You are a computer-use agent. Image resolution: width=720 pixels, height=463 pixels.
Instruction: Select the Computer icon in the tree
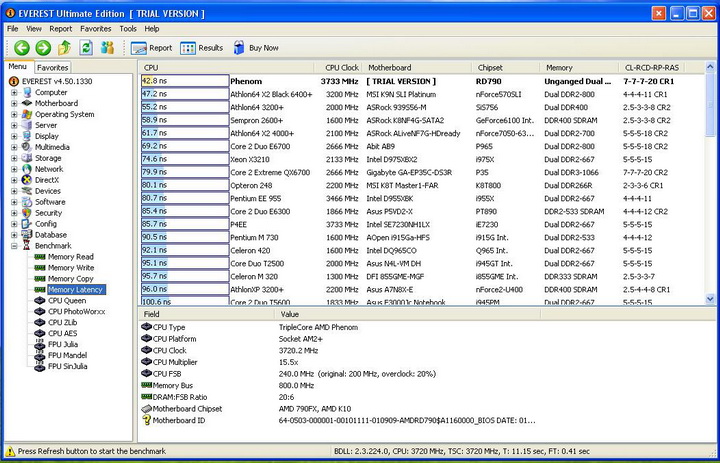tap(27, 92)
